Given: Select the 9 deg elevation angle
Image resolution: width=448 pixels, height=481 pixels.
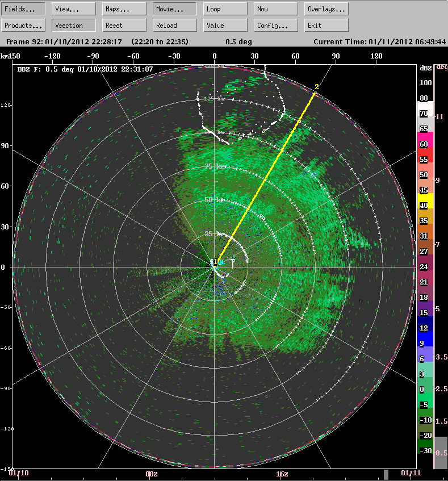Looking at the screenshot, I should point(438,181).
